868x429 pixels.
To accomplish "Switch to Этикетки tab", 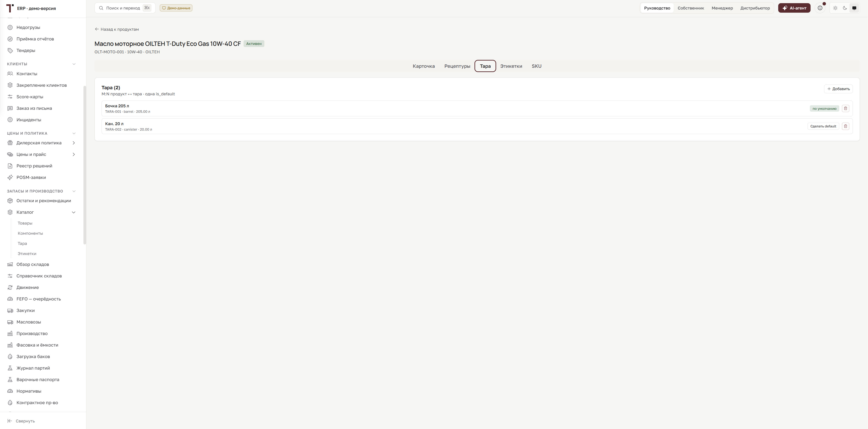I will pos(511,66).
